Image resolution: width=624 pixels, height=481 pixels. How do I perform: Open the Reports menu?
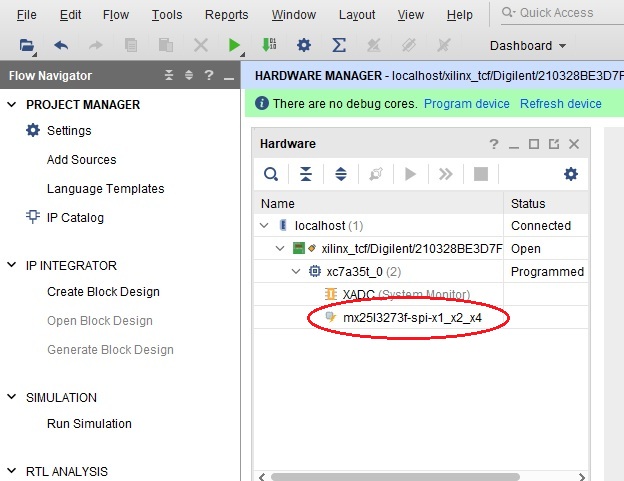tap(226, 15)
